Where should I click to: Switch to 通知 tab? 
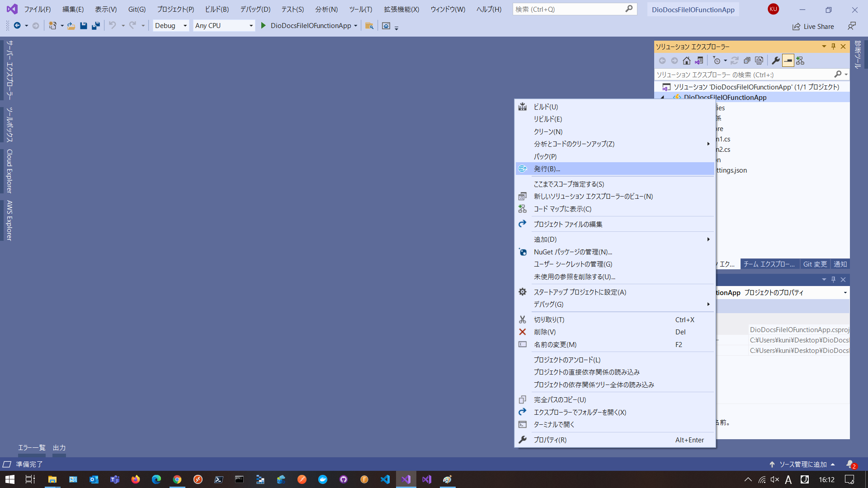coord(840,264)
